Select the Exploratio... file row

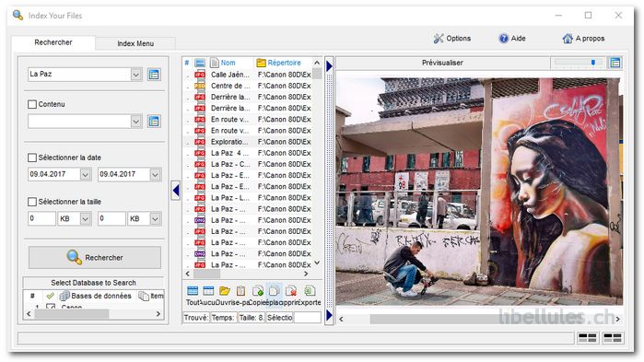(x=248, y=142)
